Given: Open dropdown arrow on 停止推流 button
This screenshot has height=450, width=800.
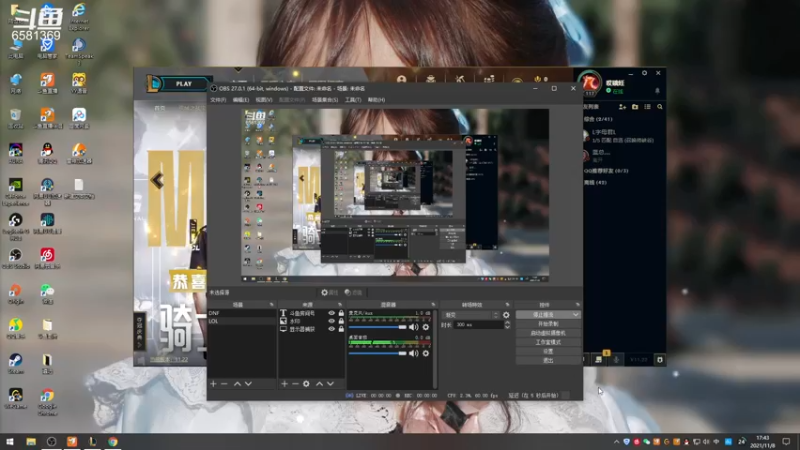Looking at the screenshot, I should point(576,315).
